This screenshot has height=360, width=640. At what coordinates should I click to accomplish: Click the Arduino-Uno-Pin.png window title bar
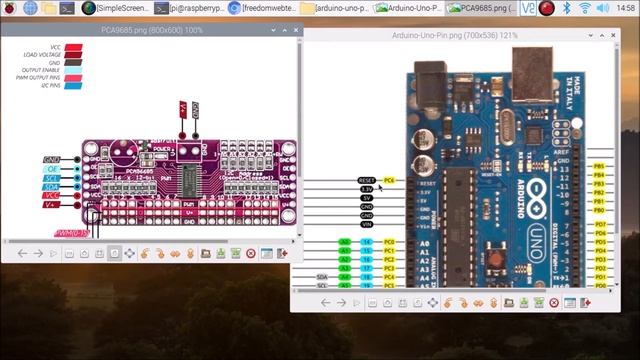(455, 36)
